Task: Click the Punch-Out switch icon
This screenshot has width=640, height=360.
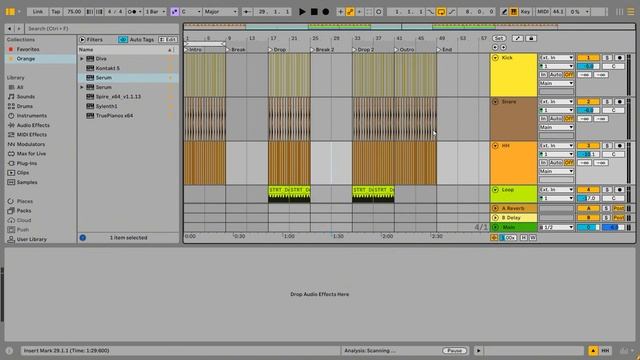Action: 451,12
